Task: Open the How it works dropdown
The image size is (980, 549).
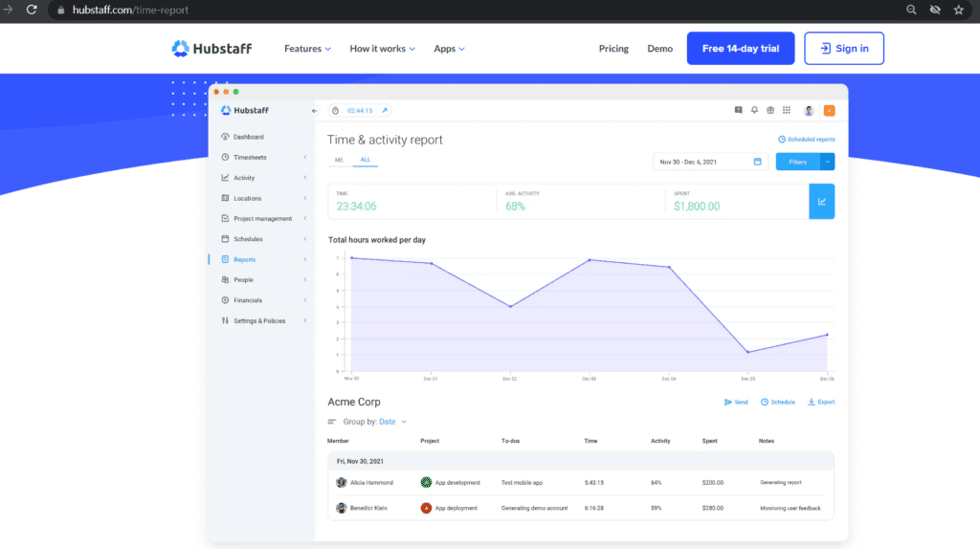Action: click(382, 48)
